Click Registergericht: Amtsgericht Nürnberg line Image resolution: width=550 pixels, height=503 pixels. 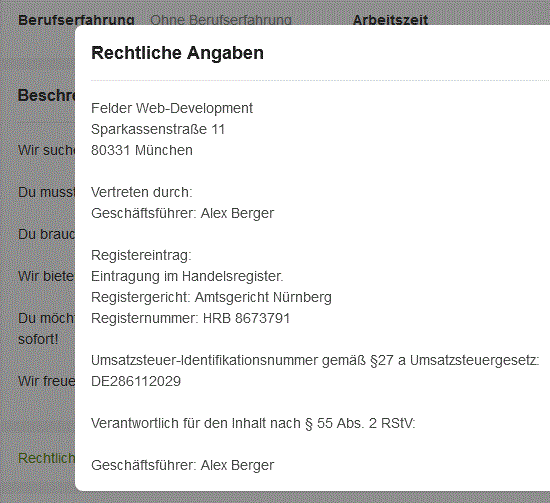211,297
